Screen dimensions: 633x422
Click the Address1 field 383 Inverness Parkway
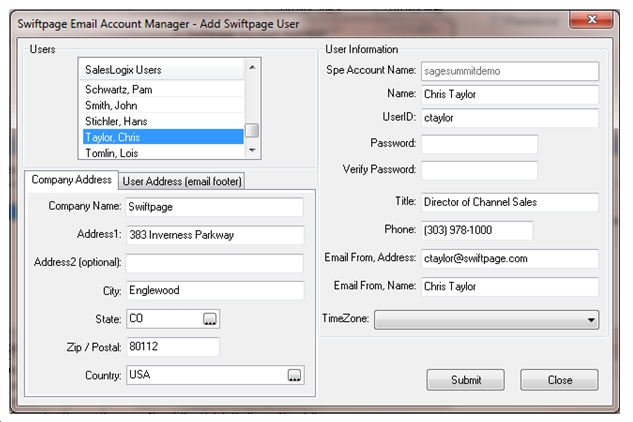pos(215,235)
